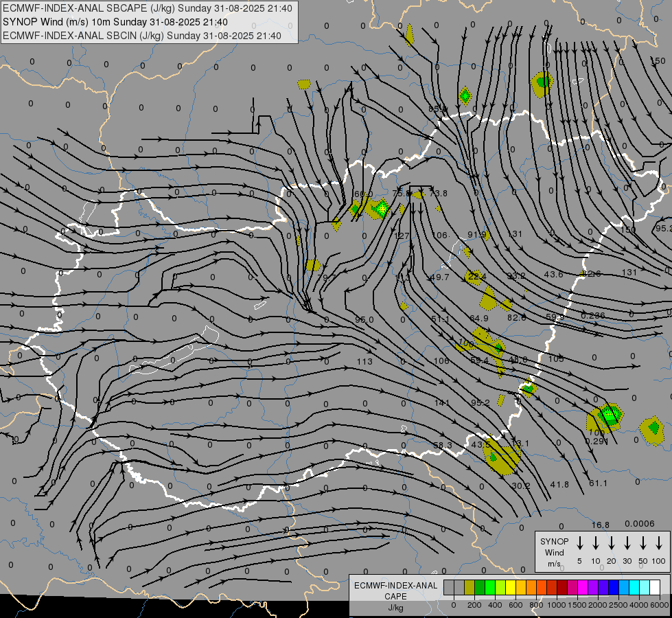This screenshot has height=618, width=672.
Task: Click the map value 82.6
Action: [592, 274]
